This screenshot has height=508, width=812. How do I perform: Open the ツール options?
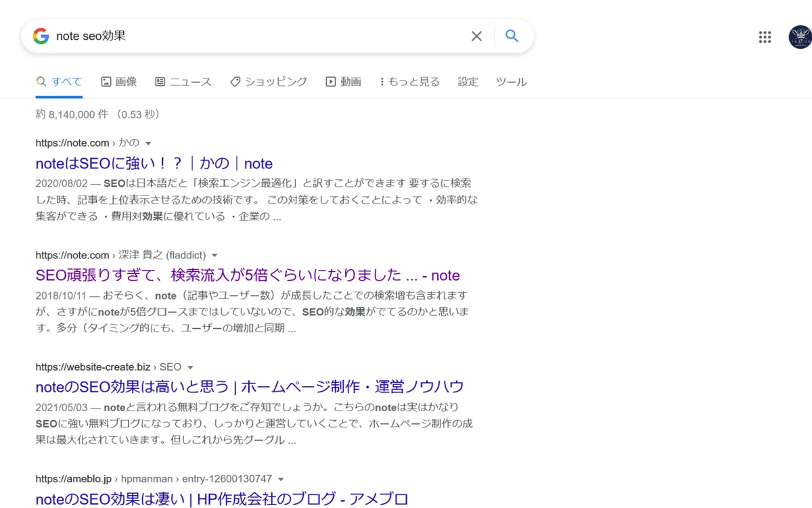click(x=512, y=82)
